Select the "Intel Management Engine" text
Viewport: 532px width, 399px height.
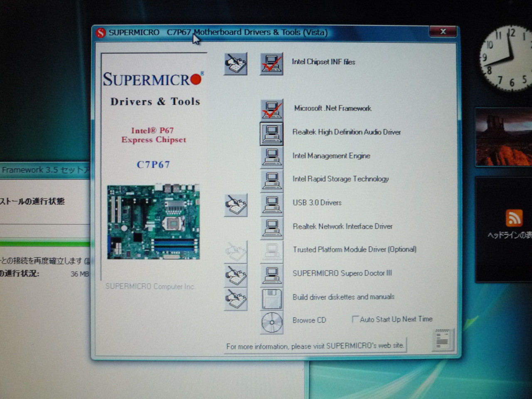coord(331,156)
